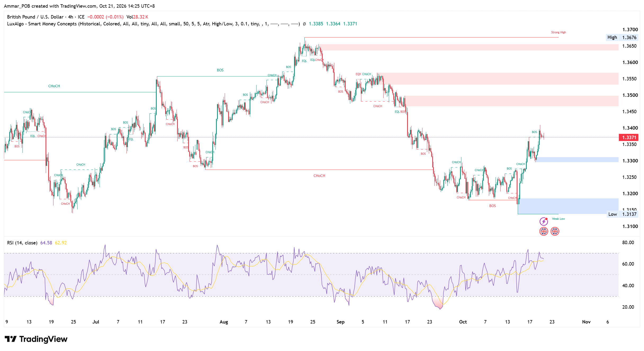Select the blue demand zone at 1.3300
Image resolution: width=644 pixels, height=351 pixels.
click(x=577, y=159)
